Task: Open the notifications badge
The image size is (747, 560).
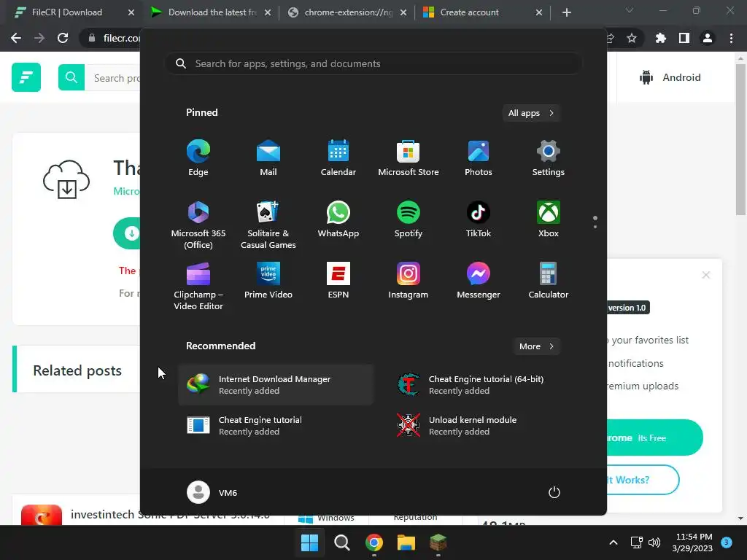Action: tap(727, 542)
